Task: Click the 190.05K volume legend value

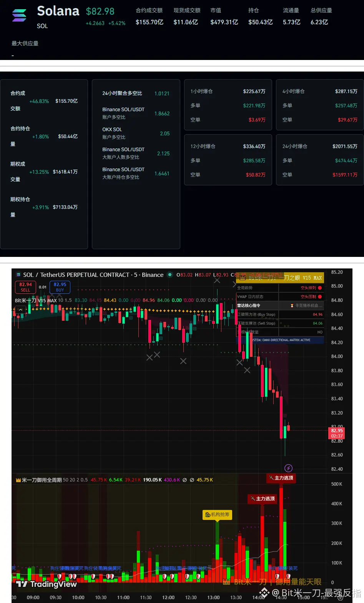Action: (x=152, y=480)
